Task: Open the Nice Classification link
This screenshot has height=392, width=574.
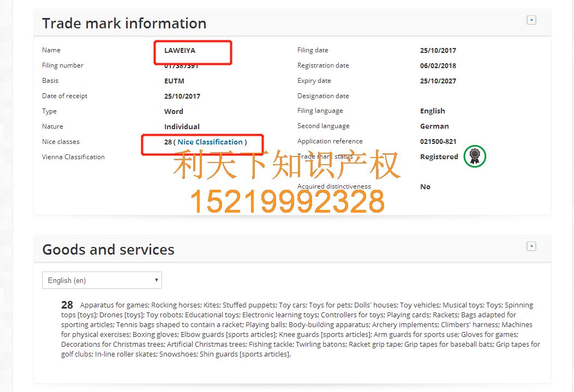Action: pyautogui.click(x=210, y=142)
